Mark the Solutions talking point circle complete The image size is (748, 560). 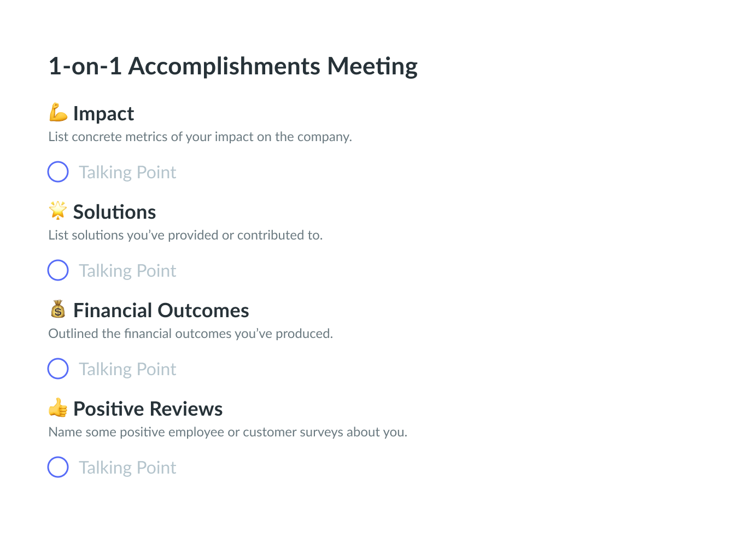58,270
